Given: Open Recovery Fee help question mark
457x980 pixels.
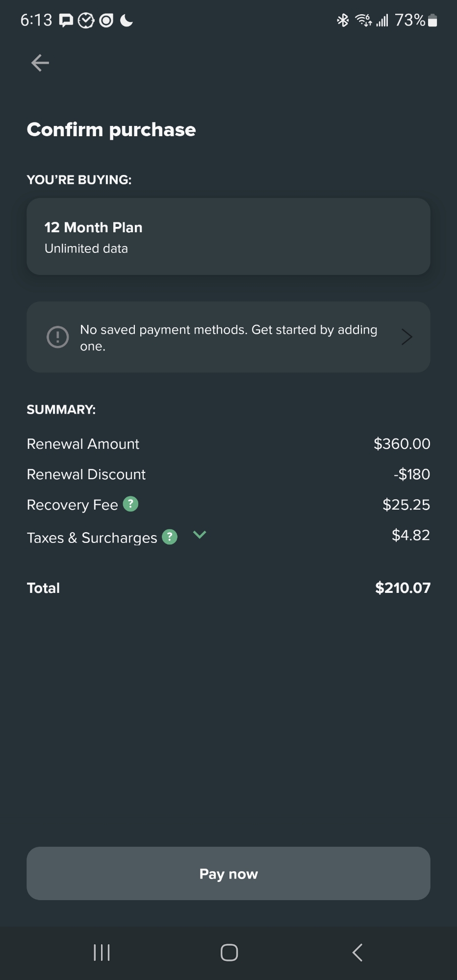Looking at the screenshot, I should pos(130,504).
